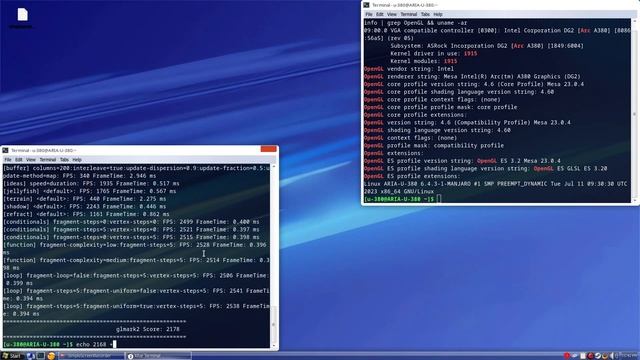Open Terminal menu in the OpenGL info terminal
This screenshot has height=360, width=640.
(409, 14)
